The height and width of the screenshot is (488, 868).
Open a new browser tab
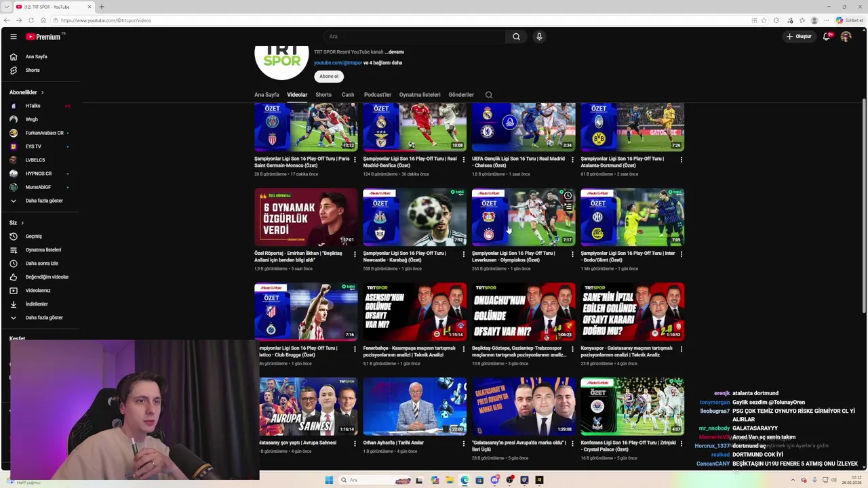102,7
